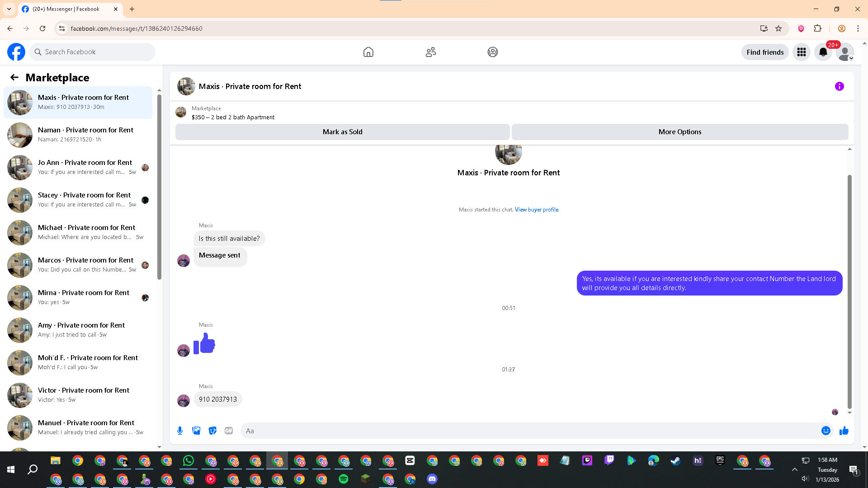Switch to the Friends tab
Screen dimensions: 868x488
pyautogui.click(x=430, y=52)
